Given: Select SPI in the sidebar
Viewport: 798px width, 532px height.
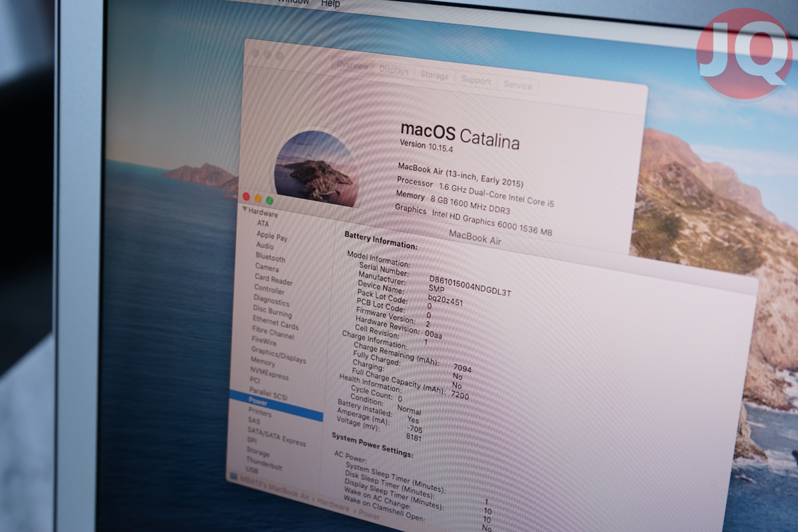Looking at the screenshot, I should pyautogui.click(x=252, y=441).
